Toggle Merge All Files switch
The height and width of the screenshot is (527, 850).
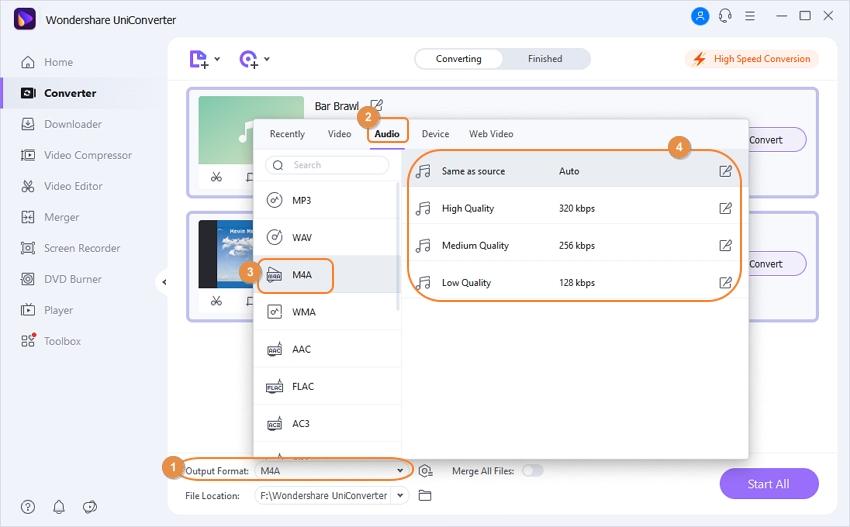(x=532, y=471)
